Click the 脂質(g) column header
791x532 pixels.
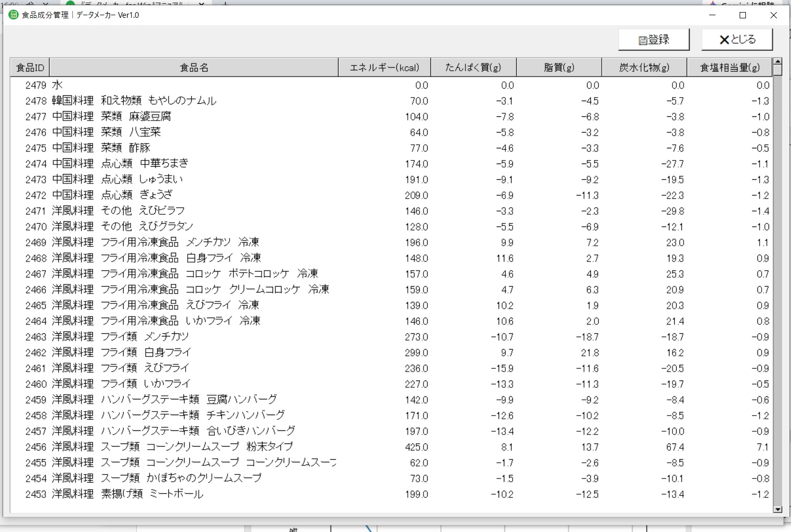[x=559, y=68]
